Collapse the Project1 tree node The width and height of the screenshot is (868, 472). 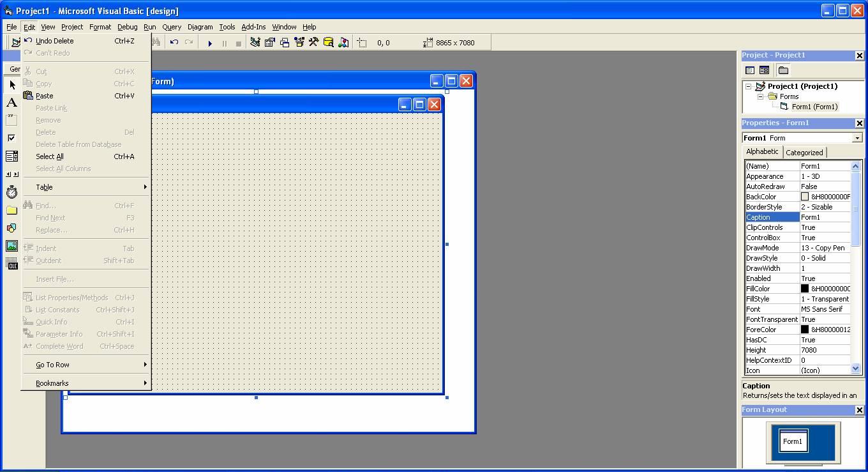748,86
